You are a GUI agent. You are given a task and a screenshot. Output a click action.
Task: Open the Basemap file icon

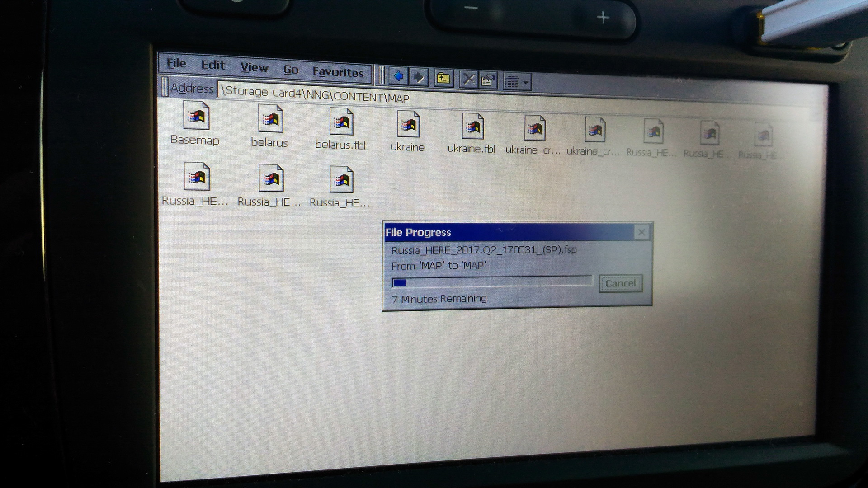(x=196, y=117)
